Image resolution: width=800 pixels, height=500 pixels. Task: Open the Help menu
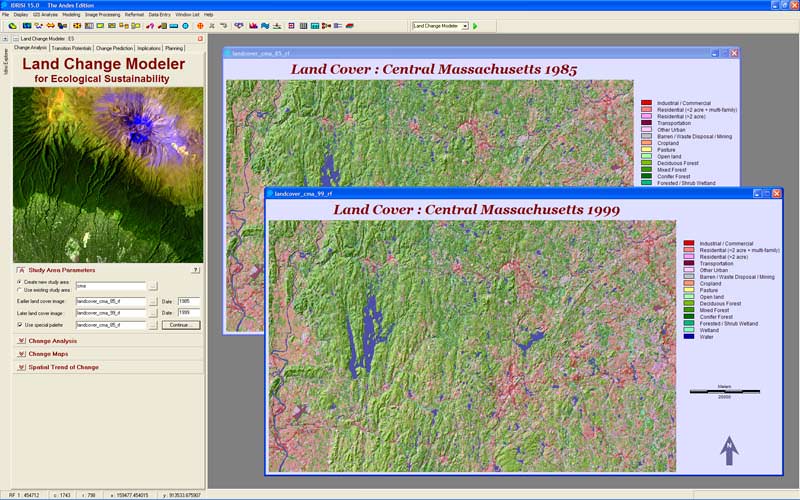[209, 15]
